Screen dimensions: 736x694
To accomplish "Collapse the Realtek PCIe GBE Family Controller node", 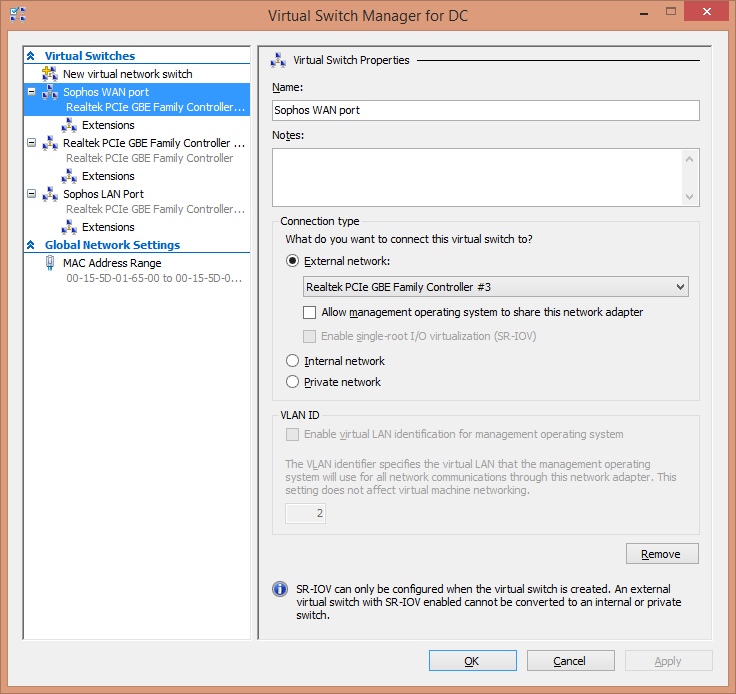I will (x=31, y=143).
